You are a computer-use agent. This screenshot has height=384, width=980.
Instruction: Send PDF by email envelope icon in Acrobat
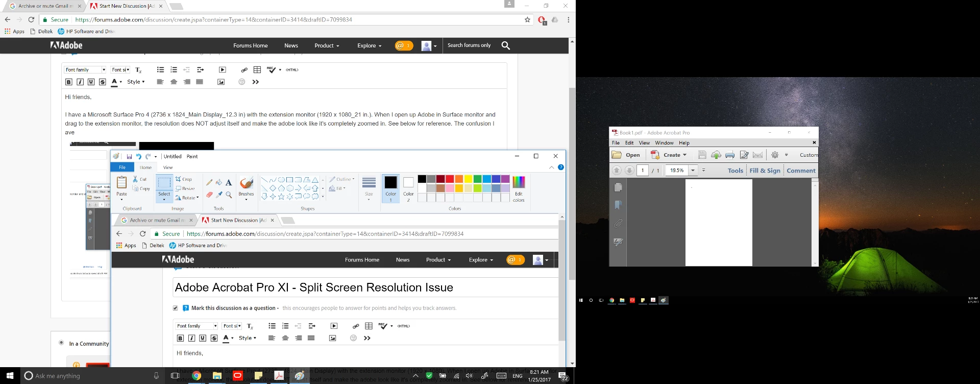click(x=758, y=155)
